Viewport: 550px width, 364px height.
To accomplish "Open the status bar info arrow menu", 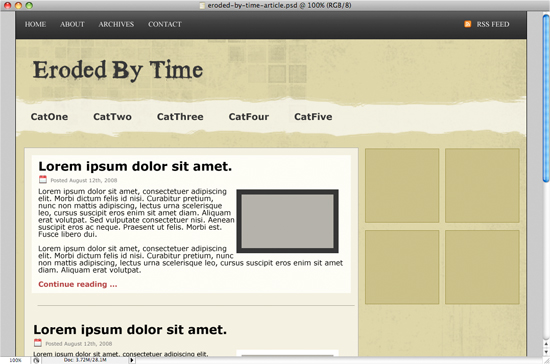I will coord(132,360).
